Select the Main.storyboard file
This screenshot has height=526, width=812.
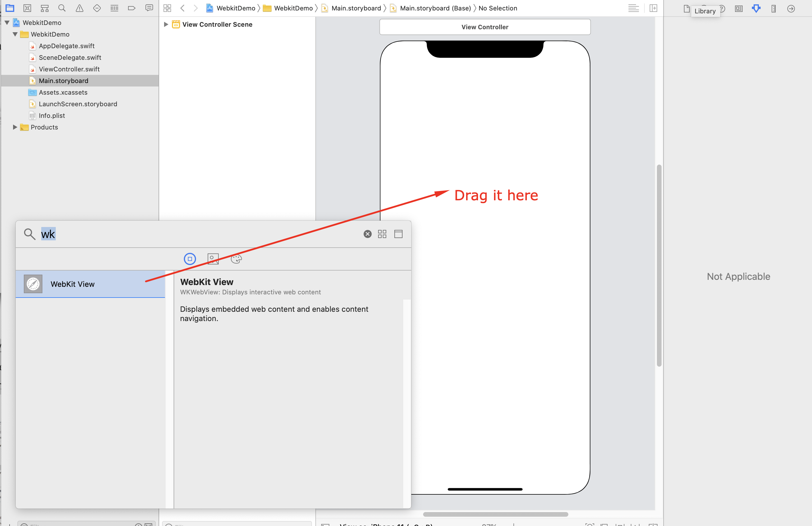coord(63,80)
